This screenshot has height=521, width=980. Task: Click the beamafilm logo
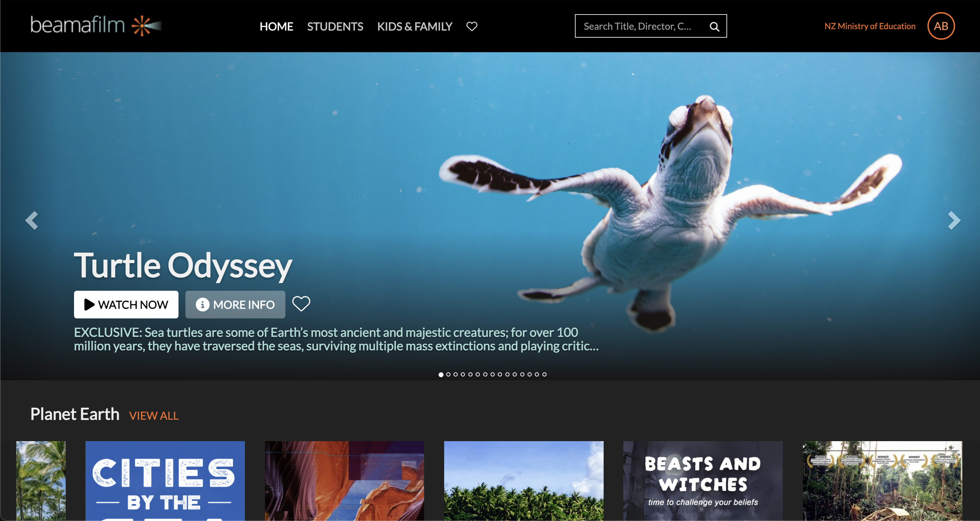[96, 26]
